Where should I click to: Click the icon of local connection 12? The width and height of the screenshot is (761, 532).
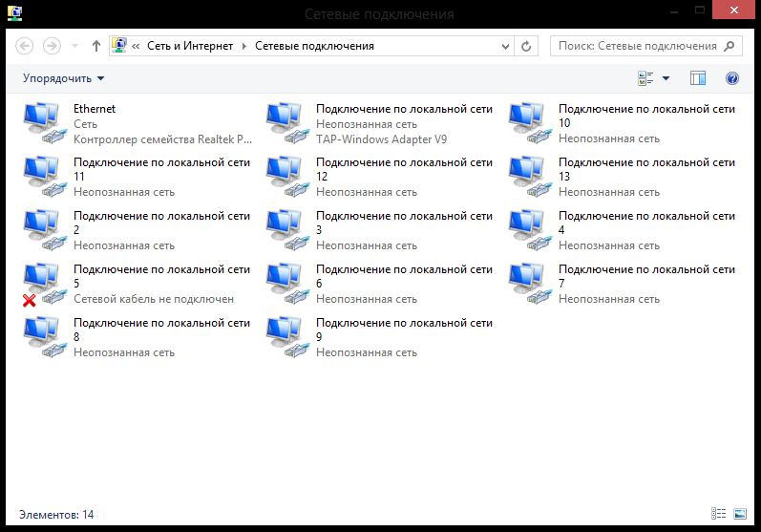(x=287, y=177)
